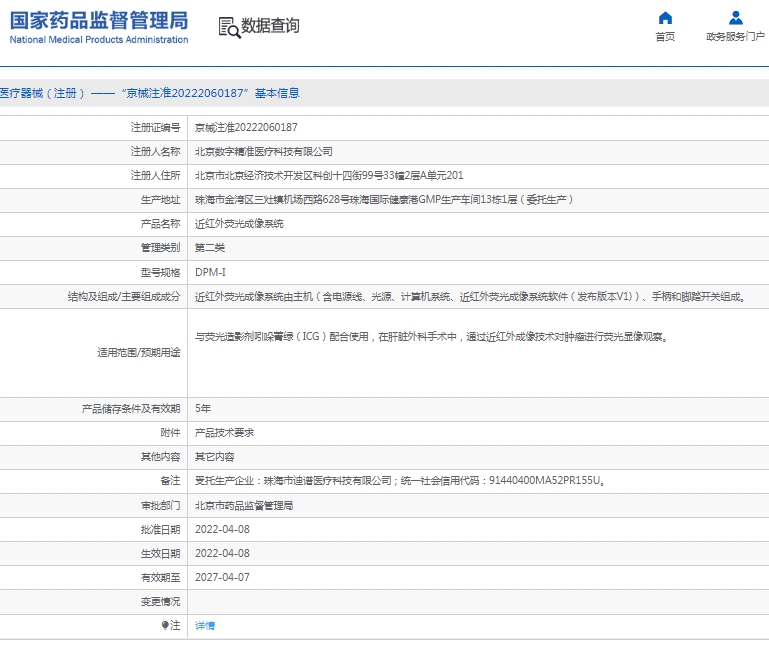Click the 生产地址 Zhuhai address value
Image resolution: width=769 pixels, height=647 pixels.
(384, 200)
